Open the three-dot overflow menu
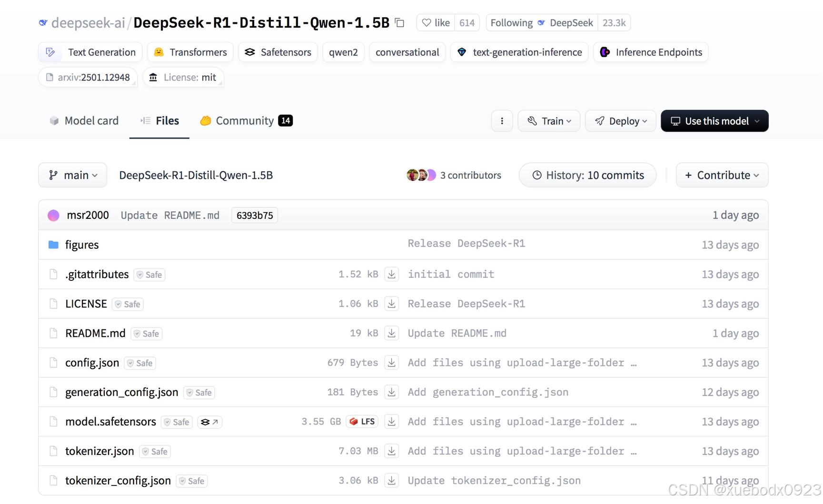Screen dimensions: 823x504 point(502,121)
